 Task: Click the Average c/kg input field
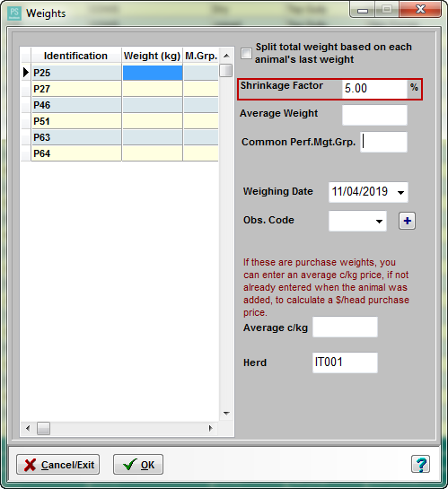(345, 327)
